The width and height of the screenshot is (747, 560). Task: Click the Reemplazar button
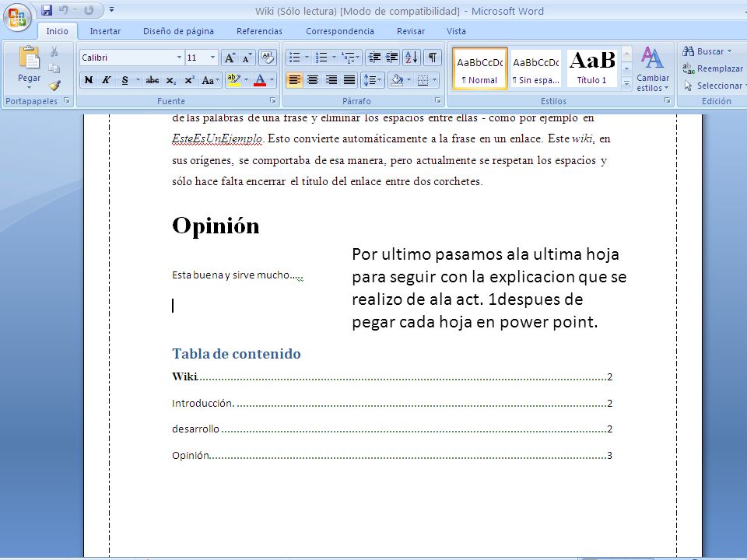coord(712,68)
